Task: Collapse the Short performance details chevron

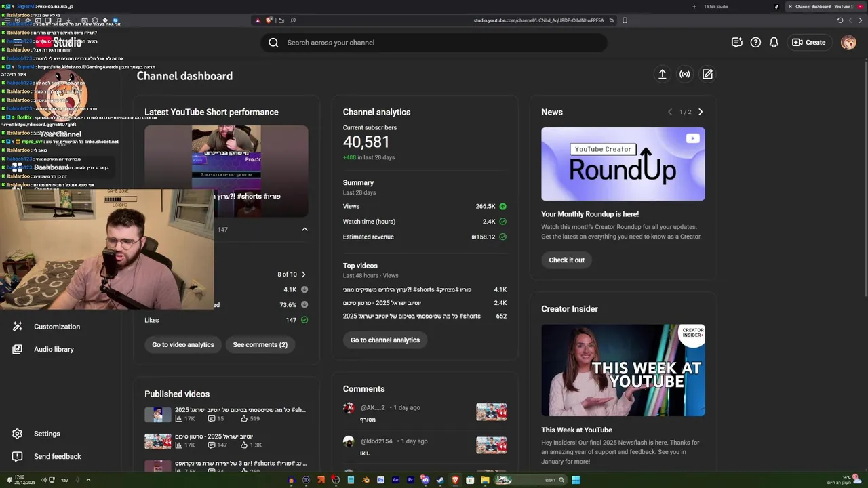Action: pyautogui.click(x=304, y=230)
